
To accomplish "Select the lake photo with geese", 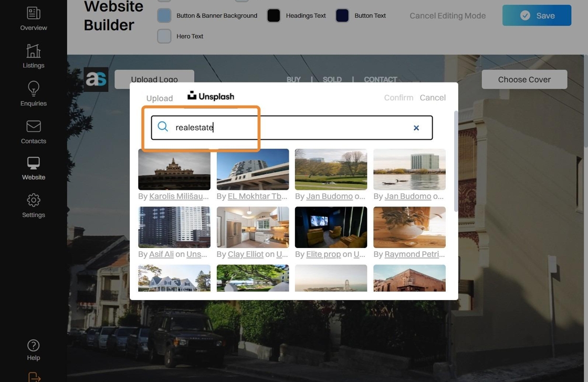I will (409, 169).
